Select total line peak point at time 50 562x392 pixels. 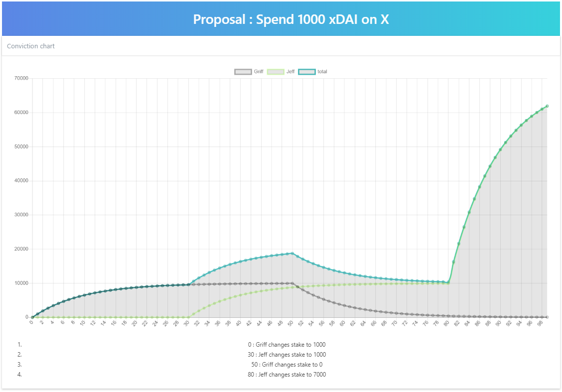coord(292,254)
